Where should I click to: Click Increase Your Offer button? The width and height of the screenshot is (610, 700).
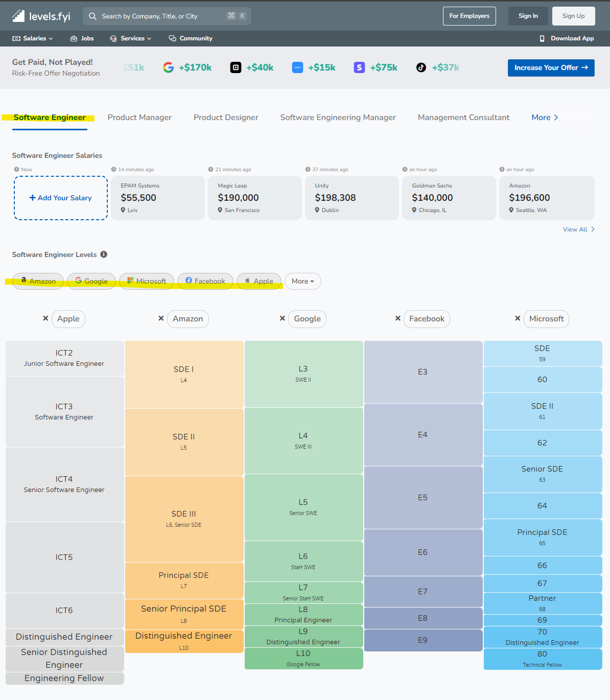(x=551, y=68)
